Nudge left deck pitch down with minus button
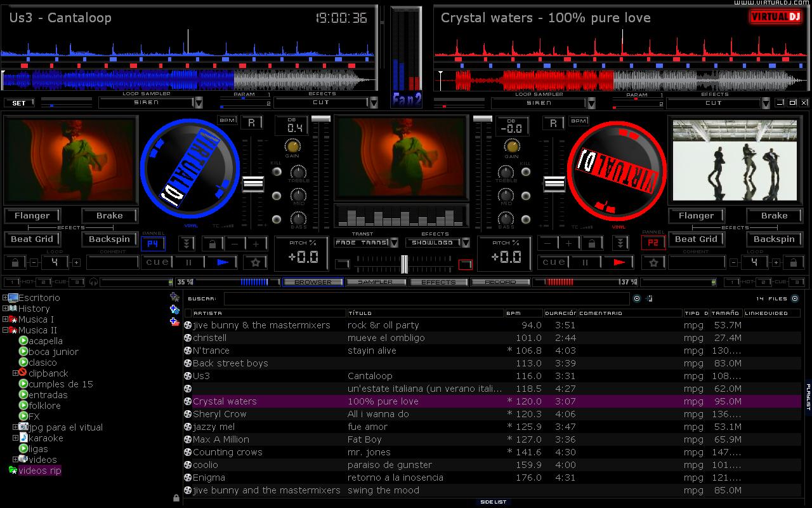Image resolution: width=812 pixels, height=508 pixels. click(235, 244)
